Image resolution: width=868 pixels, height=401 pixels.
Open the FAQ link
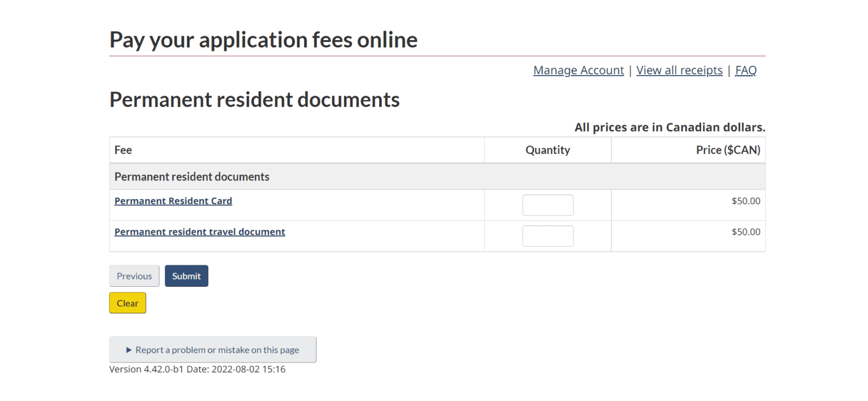point(745,70)
